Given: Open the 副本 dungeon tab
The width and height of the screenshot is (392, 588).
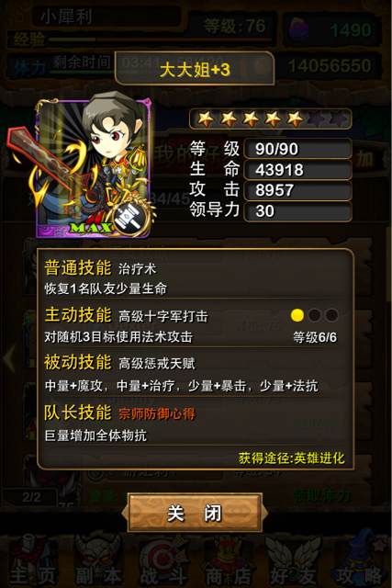Looking at the screenshot, I should click(98, 561).
